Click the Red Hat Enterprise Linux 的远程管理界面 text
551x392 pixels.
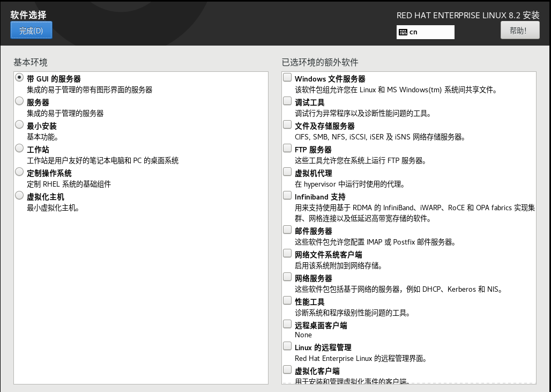[361, 359]
